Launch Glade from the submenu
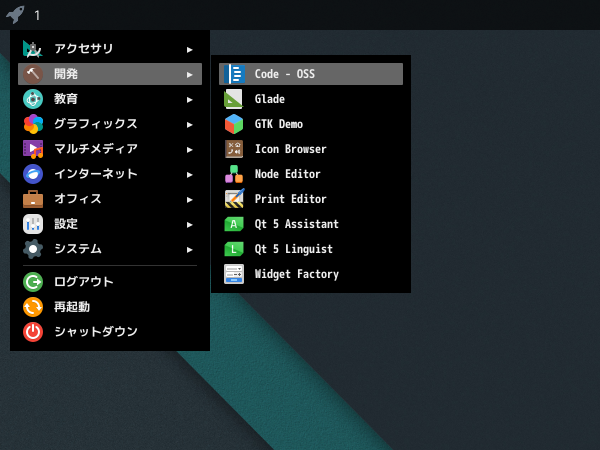This screenshot has width=600, height=450. coord(311,99)
